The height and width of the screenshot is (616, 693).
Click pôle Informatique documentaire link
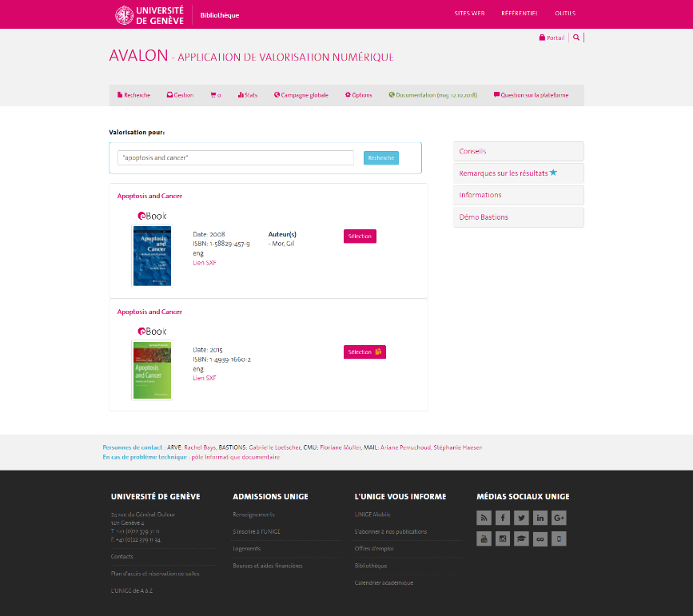click(x=236, y=457)
